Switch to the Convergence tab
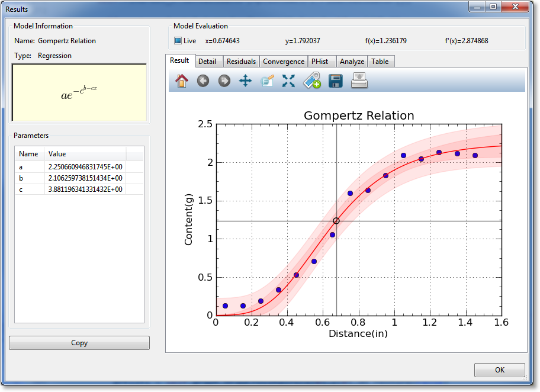540x392 pixels. coord(284,62)
